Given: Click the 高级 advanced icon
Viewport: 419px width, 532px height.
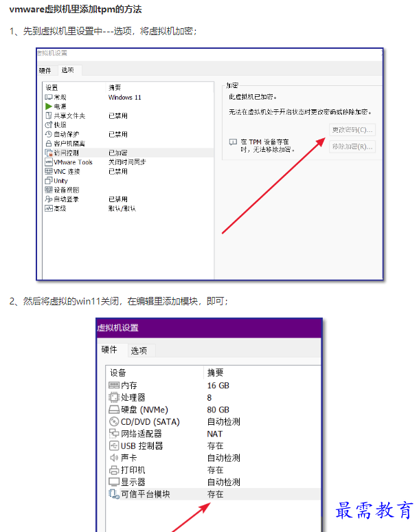Looking at the screenshot, I should [x=49, y=208].
